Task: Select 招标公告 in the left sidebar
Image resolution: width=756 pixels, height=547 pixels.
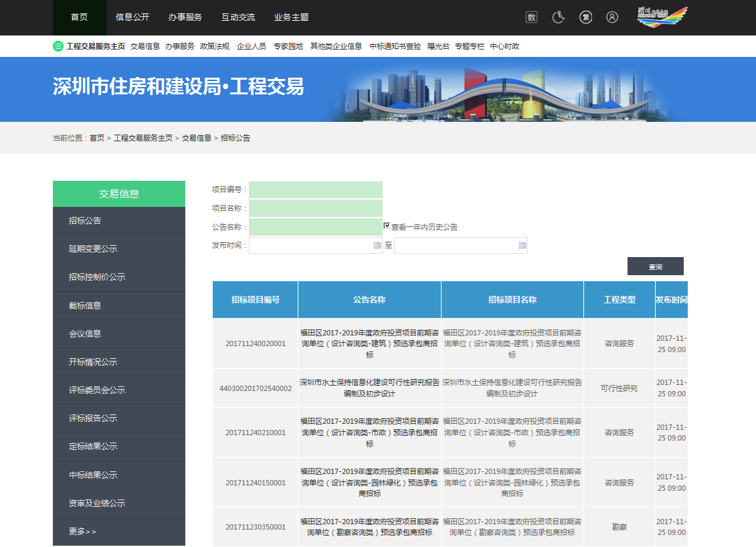Action: click(119, 221)
